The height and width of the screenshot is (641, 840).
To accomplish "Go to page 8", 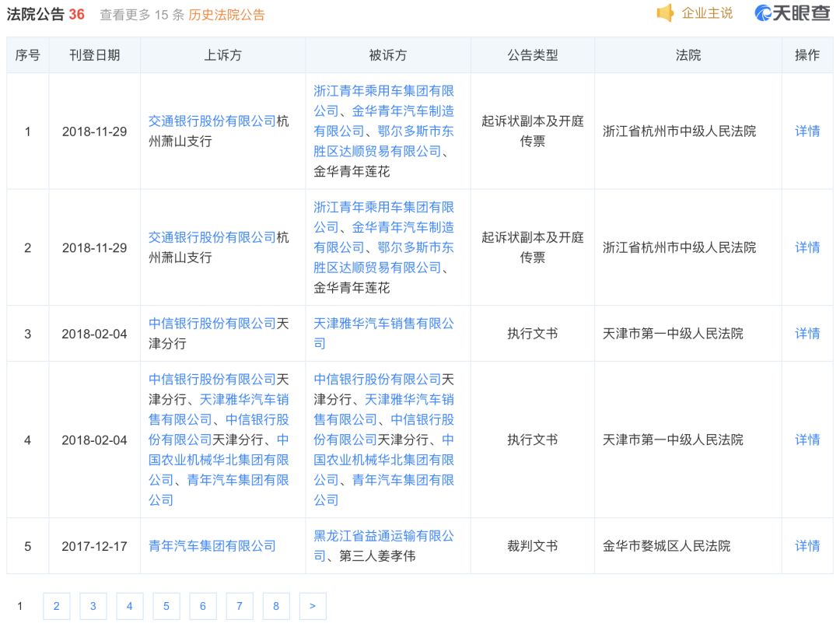I will coord(276,606).
